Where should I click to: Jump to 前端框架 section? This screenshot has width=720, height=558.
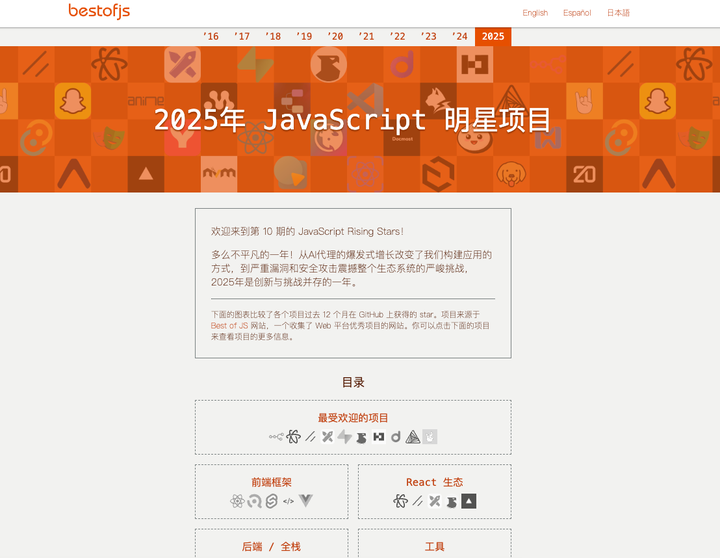click(271, 482)
